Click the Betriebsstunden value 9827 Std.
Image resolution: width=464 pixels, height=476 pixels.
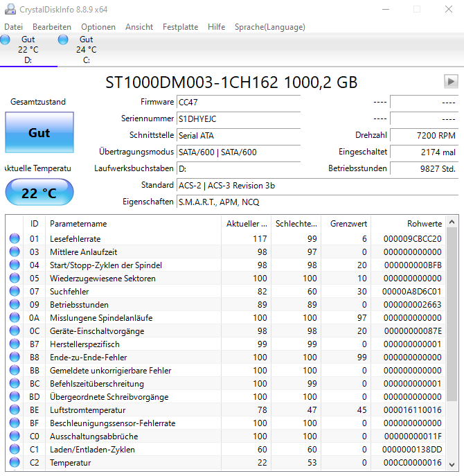(x=424, y=168)
